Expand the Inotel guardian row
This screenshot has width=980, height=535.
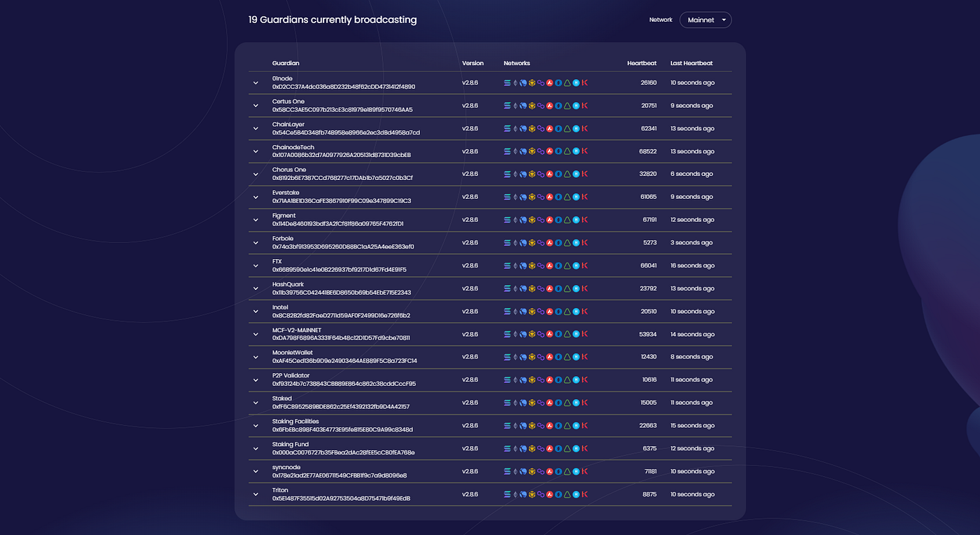(x=256, y=312)
